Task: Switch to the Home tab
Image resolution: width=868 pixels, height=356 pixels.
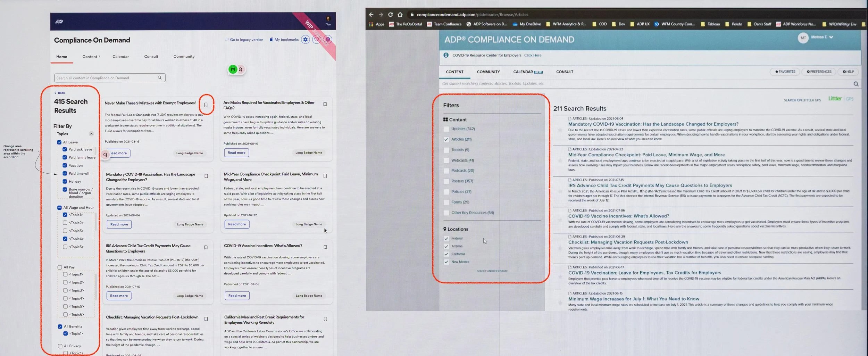Action: click(x=62, y=57)
